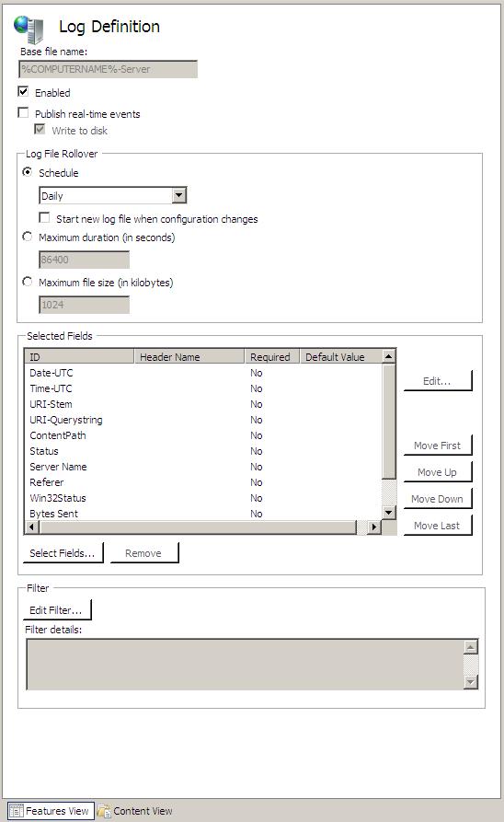This screenshot has height=822, width=504.
Task: Select the ContentPath field row
Action: point(203,435)
